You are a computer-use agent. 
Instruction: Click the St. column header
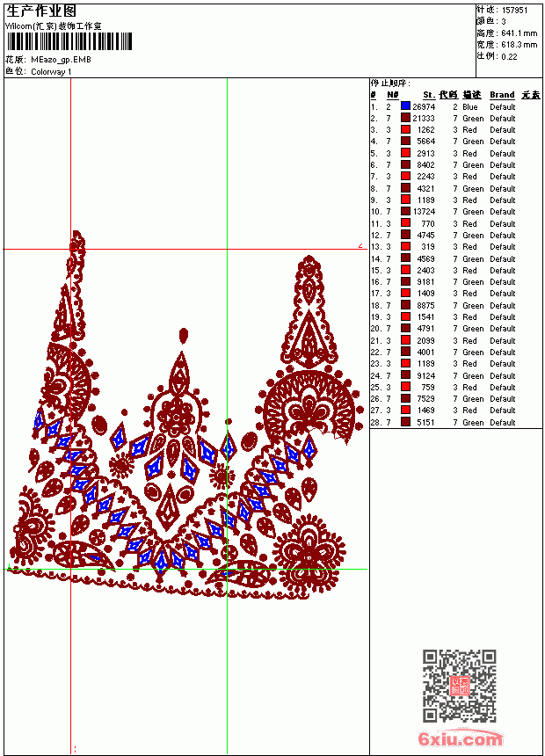tap(429, 95)
